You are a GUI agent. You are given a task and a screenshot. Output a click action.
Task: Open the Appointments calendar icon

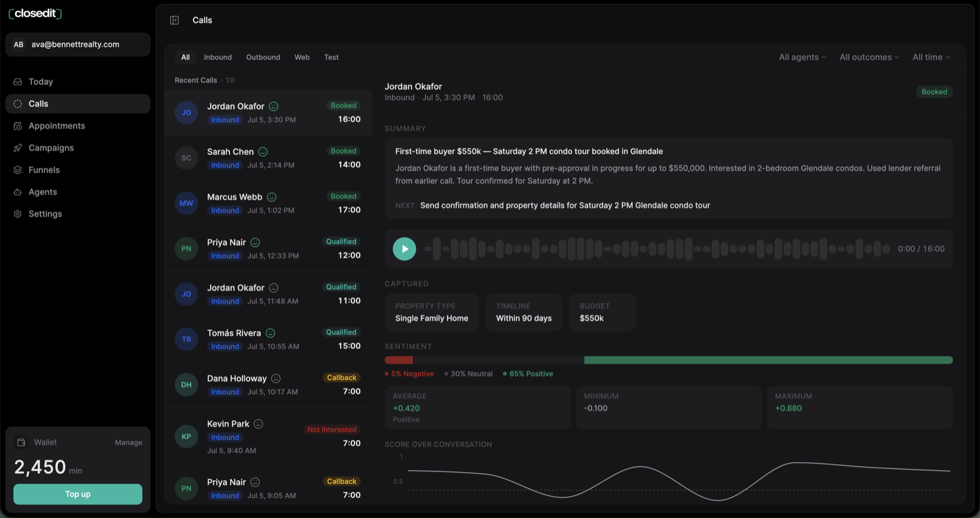pyautogui.click(x=18, y=126)
